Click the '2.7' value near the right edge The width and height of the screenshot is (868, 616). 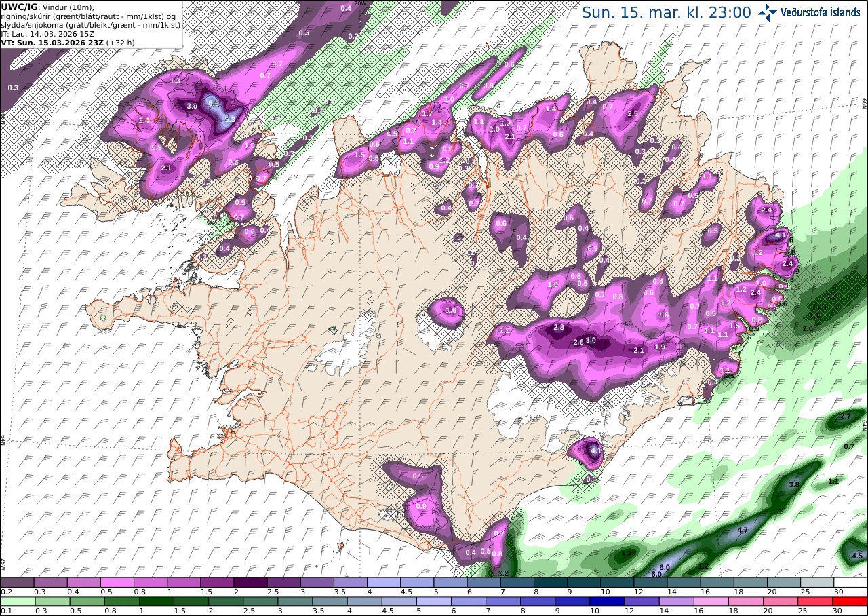pyautogui.click(x=845, y=416)
